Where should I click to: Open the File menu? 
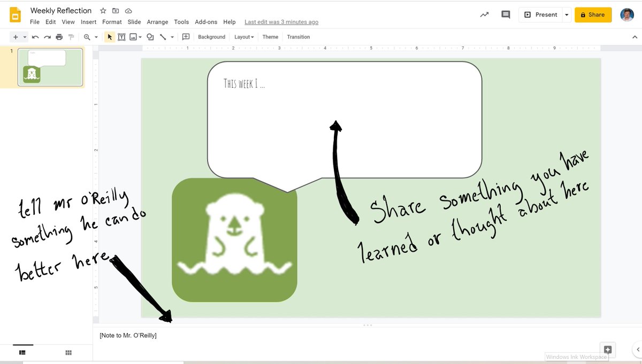click(x=35, y=22)
